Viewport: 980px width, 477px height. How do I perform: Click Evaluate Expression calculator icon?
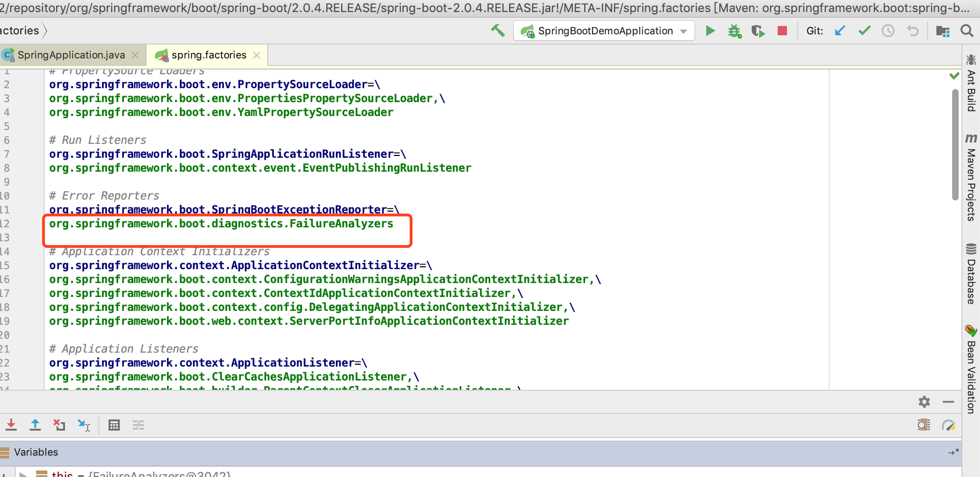[114, 425]
